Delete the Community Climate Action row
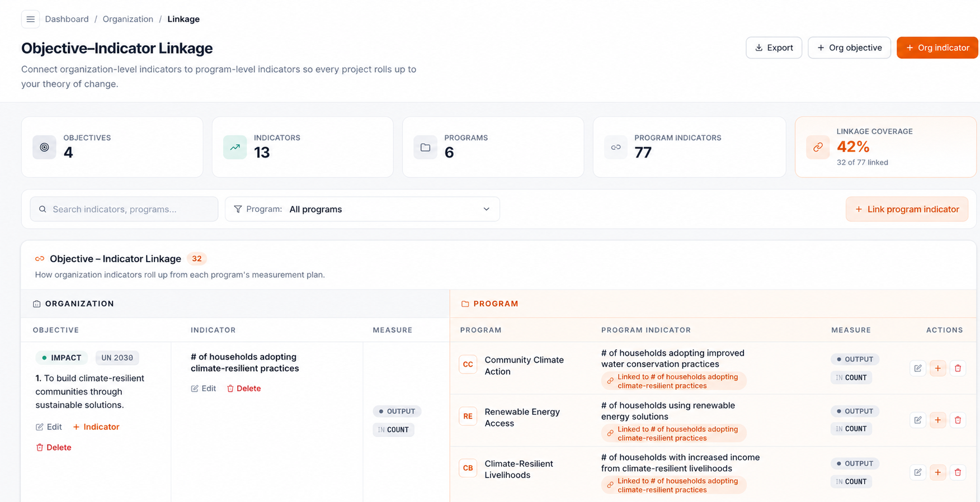The width and height of the screenshot is (980, 502). [x=958, y=368]
